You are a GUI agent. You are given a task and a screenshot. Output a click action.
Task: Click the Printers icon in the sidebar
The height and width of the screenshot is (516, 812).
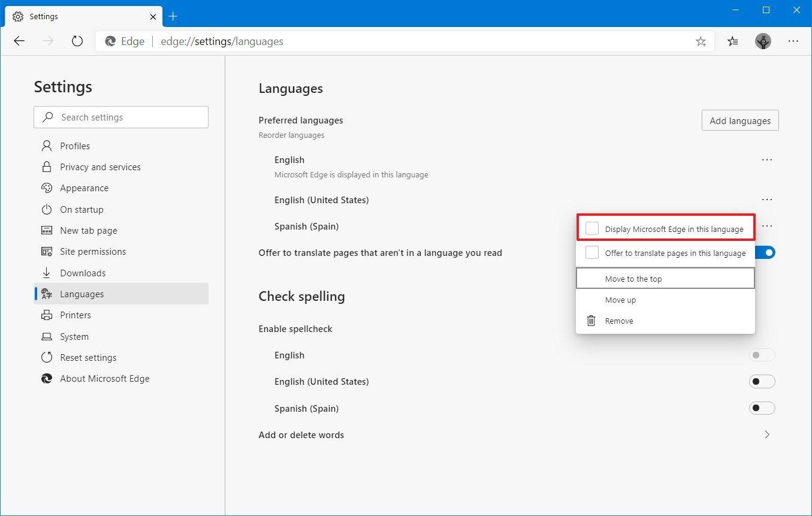(x=47, y=315)
